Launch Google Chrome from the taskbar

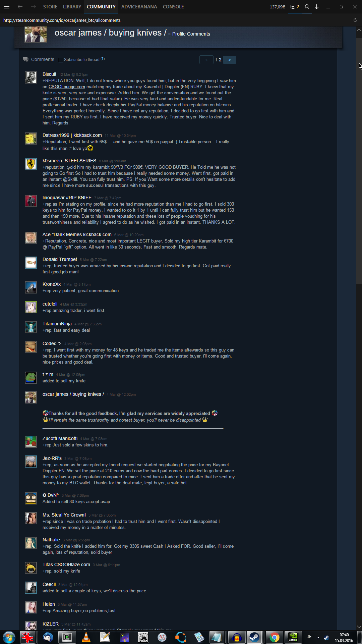coord(275,637)
